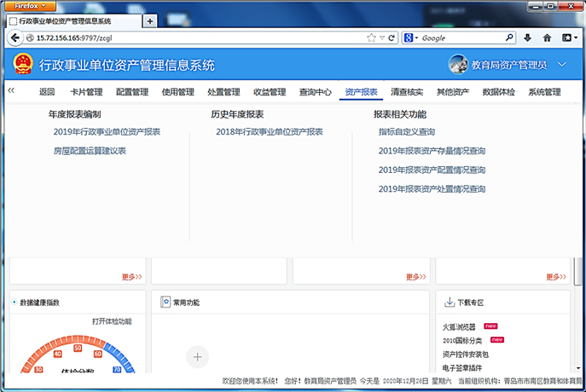The height and width of the screenshot is (392, 586).
Task: Open the Firefox application menu
Action: tap(30, 6)
